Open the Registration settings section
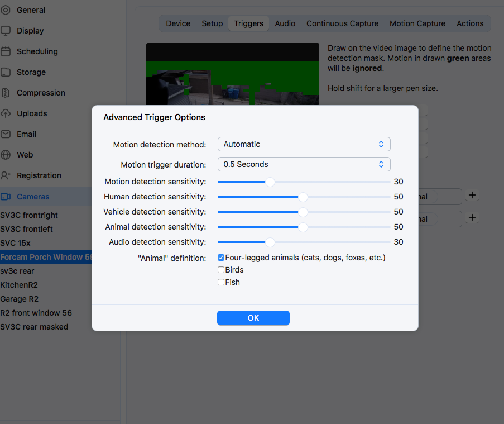 pos(39,175)
